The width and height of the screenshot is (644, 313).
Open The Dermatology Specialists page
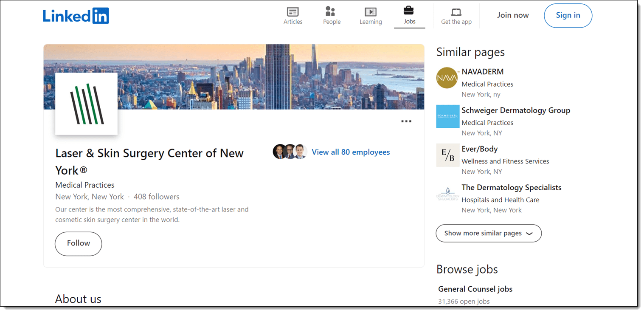pos(511,188)
